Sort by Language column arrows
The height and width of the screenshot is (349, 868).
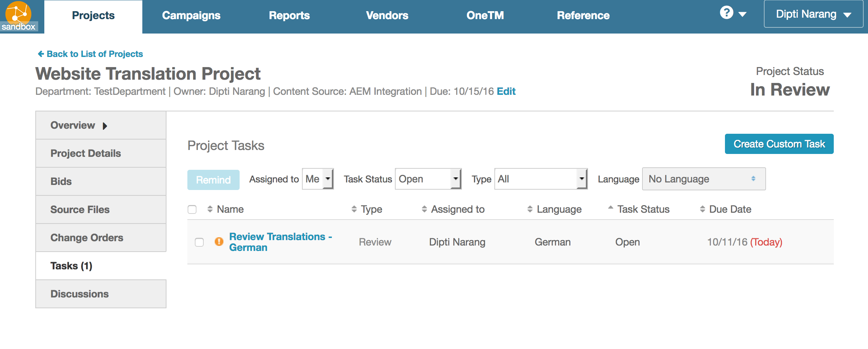pos(530,209)
